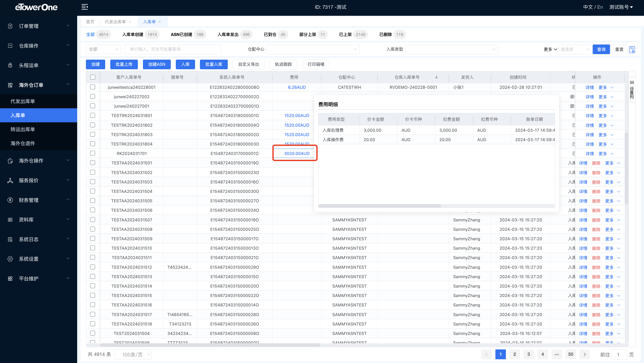Filter by 入库单创建 status tab
Image resolution: width=644 pixels, height=363 pixels.
(x=141, y=34)
